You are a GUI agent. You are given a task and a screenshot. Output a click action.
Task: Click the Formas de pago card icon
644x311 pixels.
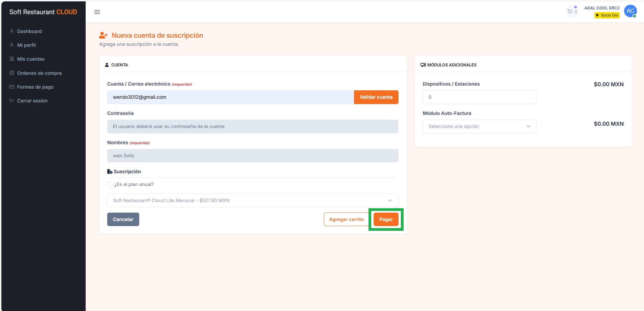[12, 87]
